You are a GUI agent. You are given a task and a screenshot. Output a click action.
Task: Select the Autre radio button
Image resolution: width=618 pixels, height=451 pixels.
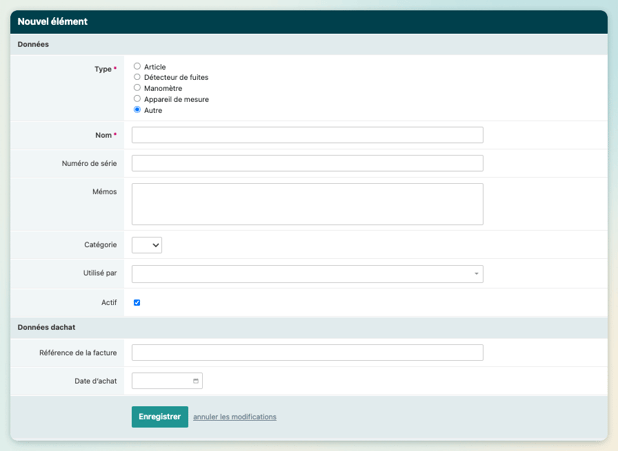137,110
